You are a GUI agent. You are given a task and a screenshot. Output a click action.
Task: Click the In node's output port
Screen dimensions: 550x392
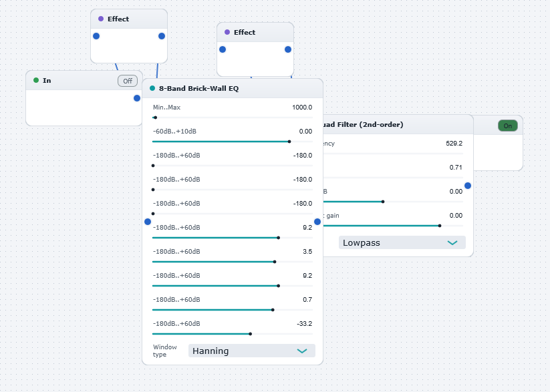pyautogui.click(x=137, y=98)
